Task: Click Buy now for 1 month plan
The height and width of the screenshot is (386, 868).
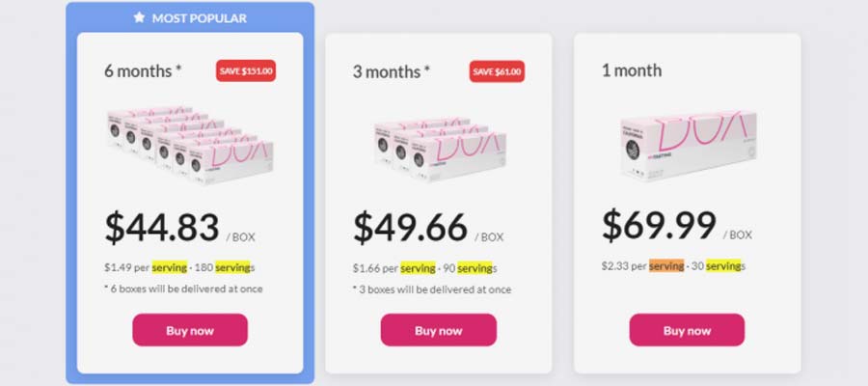Action: coord(687,330)
